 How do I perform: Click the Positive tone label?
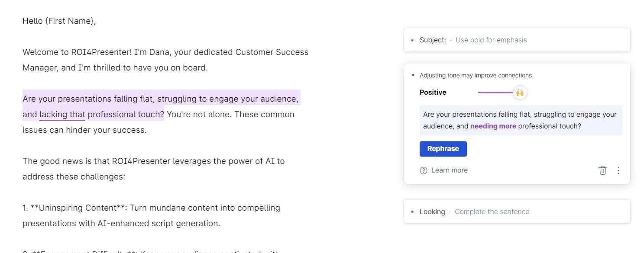[432, 92]
